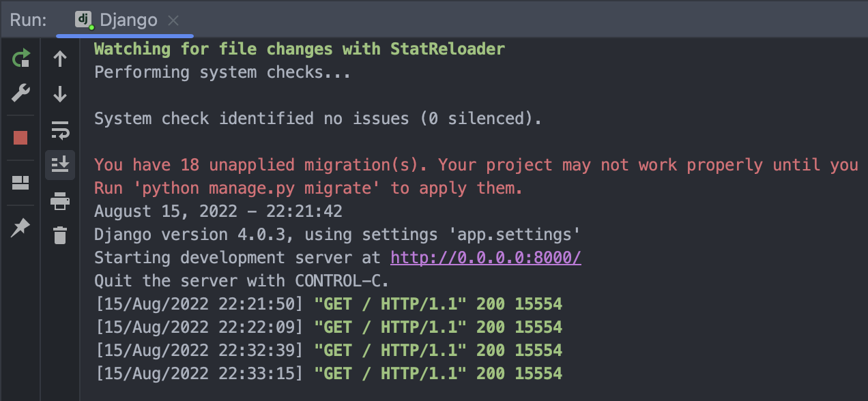
Task: Stop the running Django server
Action: (20, 136)
